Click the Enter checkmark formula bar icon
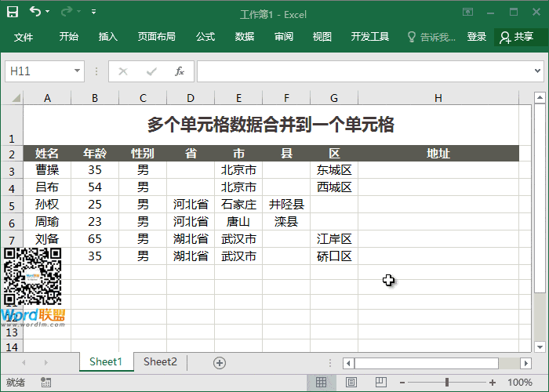 [151, 72]
